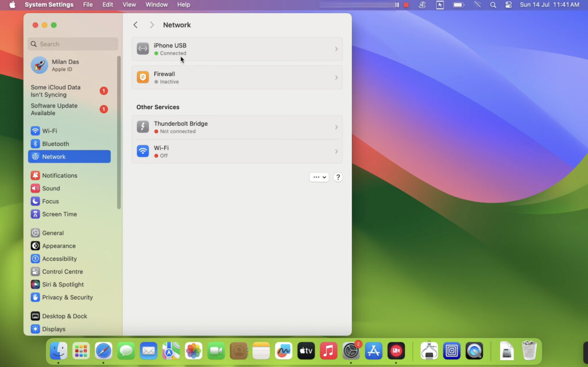
Task: Open the three-dots action dropdown
Action: point(319,177)
